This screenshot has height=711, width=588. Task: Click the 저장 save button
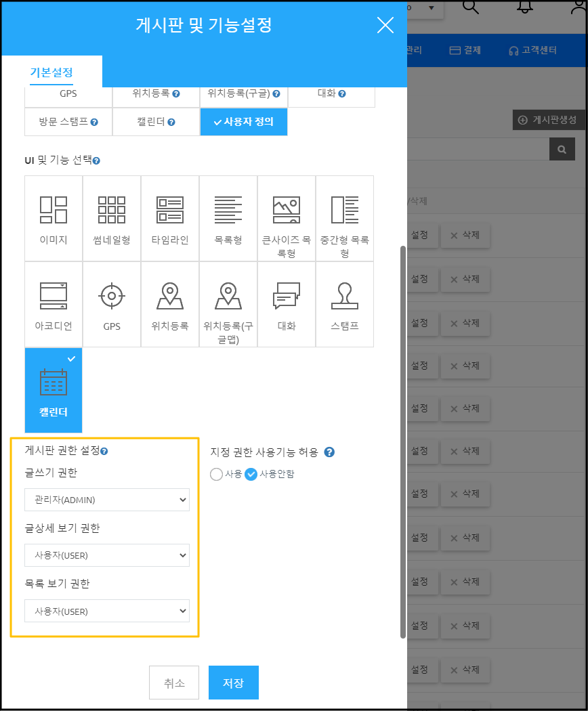[233, 683]
